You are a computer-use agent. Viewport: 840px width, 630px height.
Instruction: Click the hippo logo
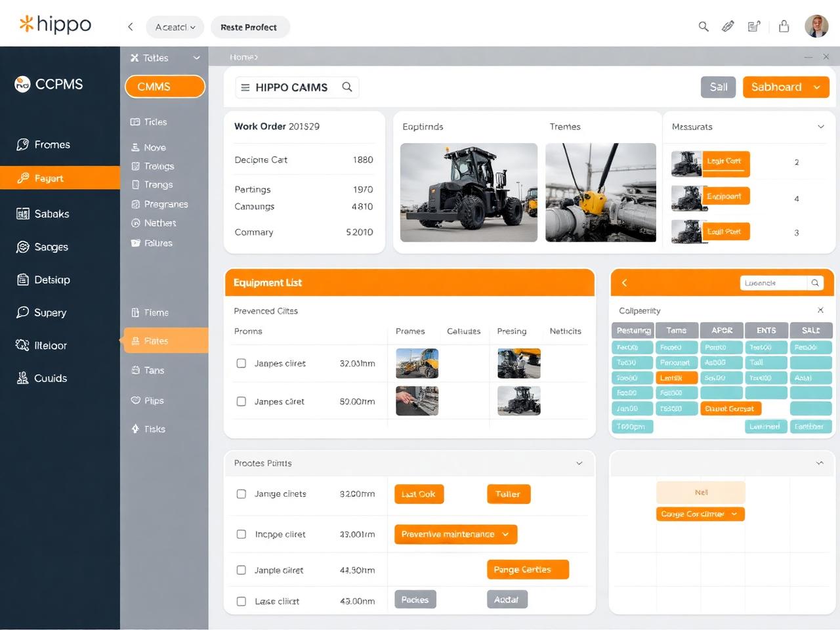tap(55, 24)
